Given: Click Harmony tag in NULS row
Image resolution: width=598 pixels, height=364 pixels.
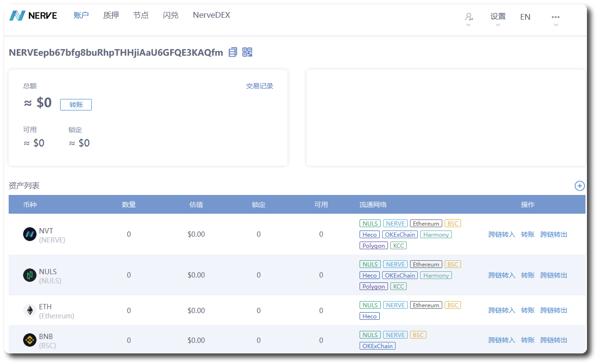Looking at the screenshot, I should (x=436, y=275).
